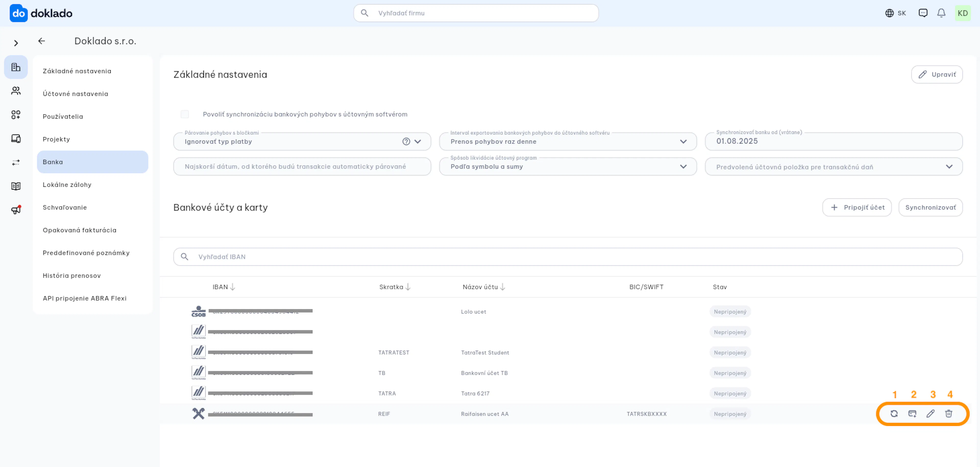
Task: Click the "Raifaisen ucet AA" account name
Action: coord(485,414)
